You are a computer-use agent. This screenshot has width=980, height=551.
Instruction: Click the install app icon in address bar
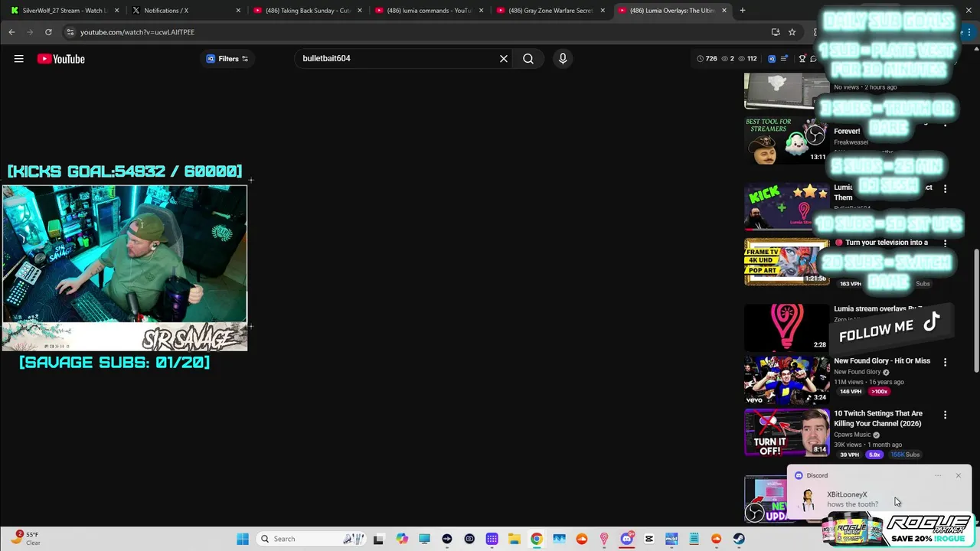click(776, 32)
